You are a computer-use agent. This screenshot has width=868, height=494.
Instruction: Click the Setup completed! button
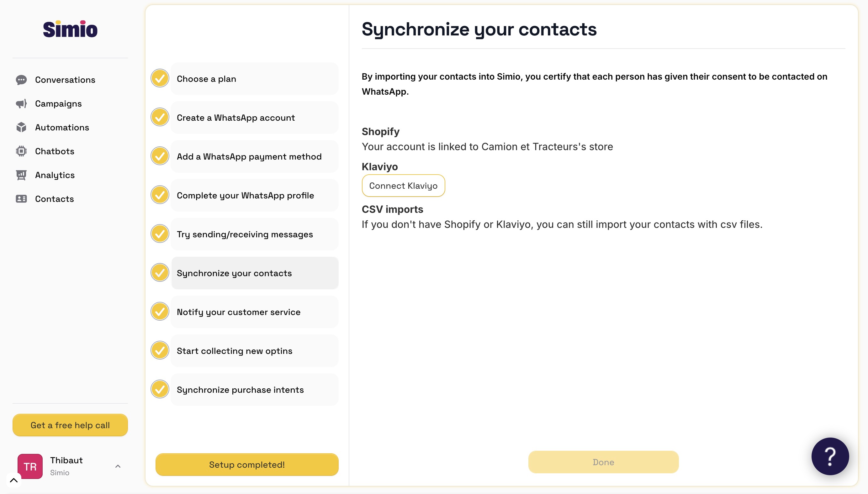pos(247,465)
